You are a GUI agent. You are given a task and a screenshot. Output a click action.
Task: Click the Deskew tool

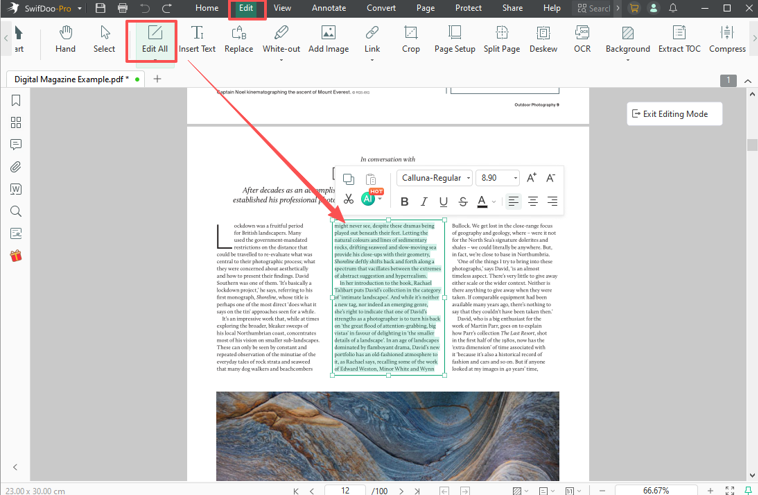543,40
